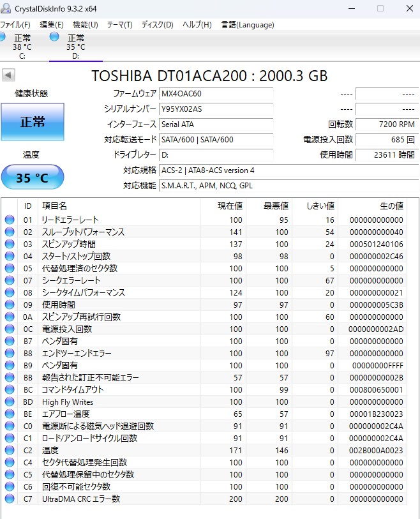Click the status icon for ID 08 シークタイムパフォーマンス
420x519 pixels.
point(10,292)
